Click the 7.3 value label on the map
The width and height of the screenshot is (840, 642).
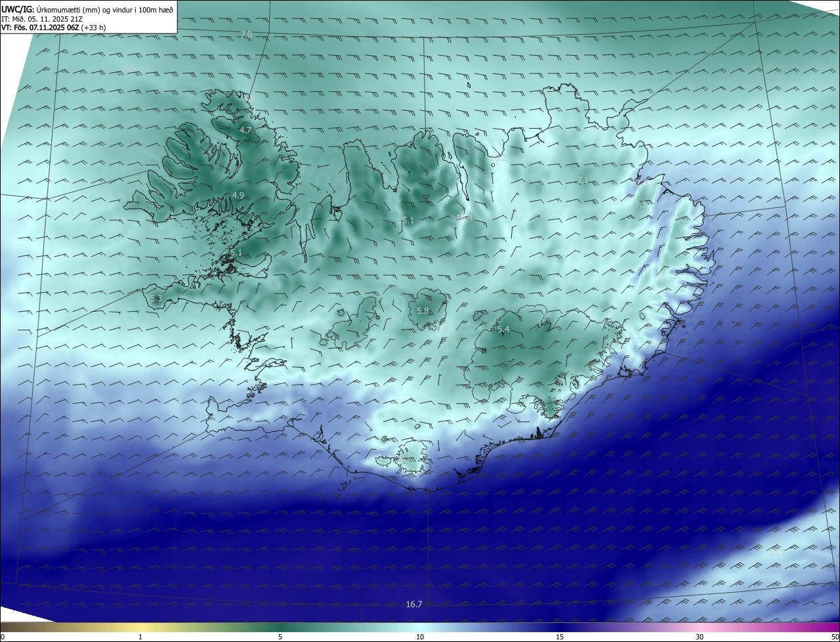[x=640, y=204]
